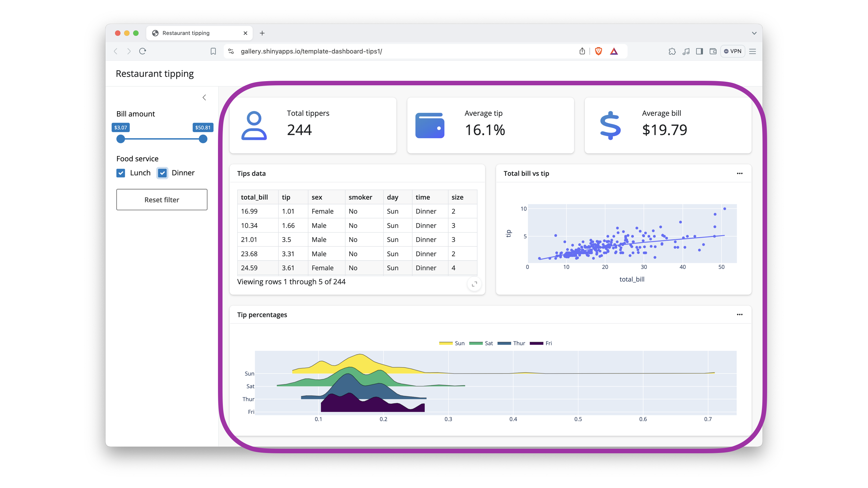This screenshot has height=488, width=868.
Task: Reload the page
Action: pos(142,51)
